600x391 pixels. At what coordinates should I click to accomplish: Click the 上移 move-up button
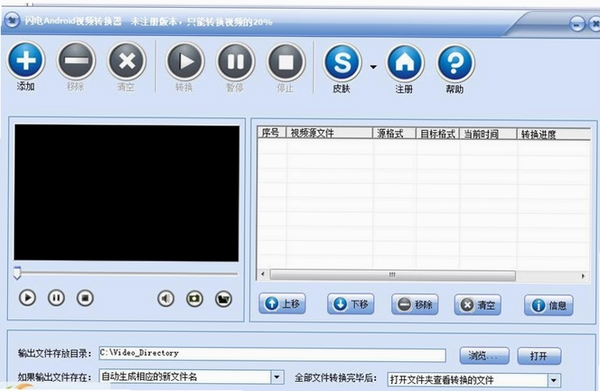click(x=282, y=304)
